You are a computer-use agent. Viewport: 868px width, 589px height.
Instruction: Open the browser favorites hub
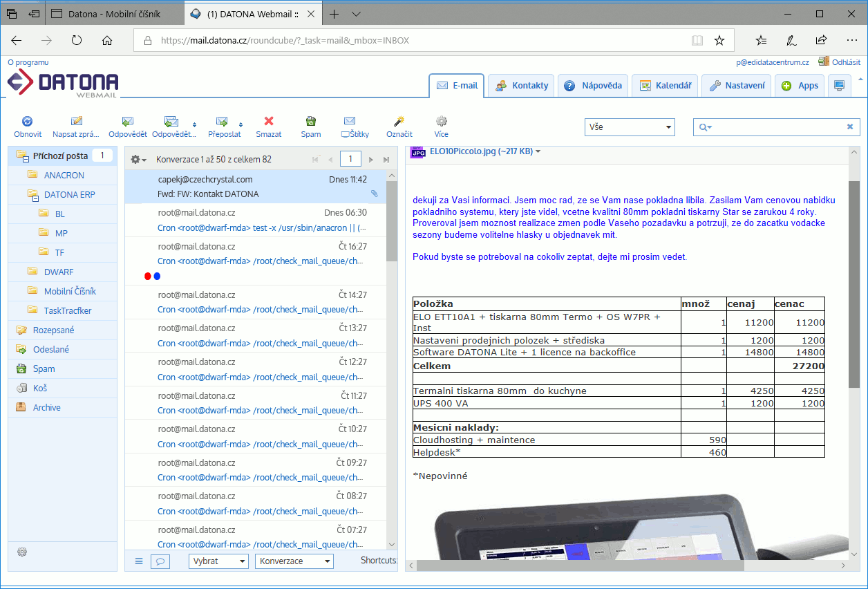coord(761,41)
